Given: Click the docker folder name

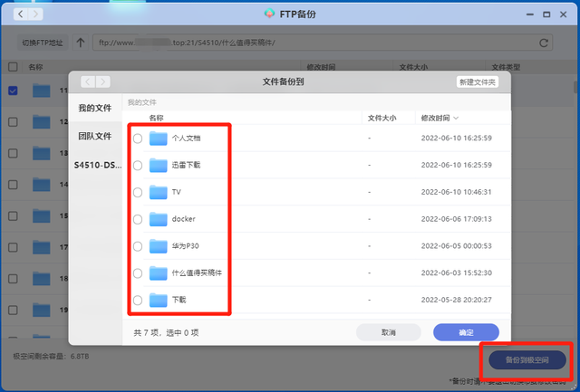Looking at the screenshot, I should click(183, 219).
